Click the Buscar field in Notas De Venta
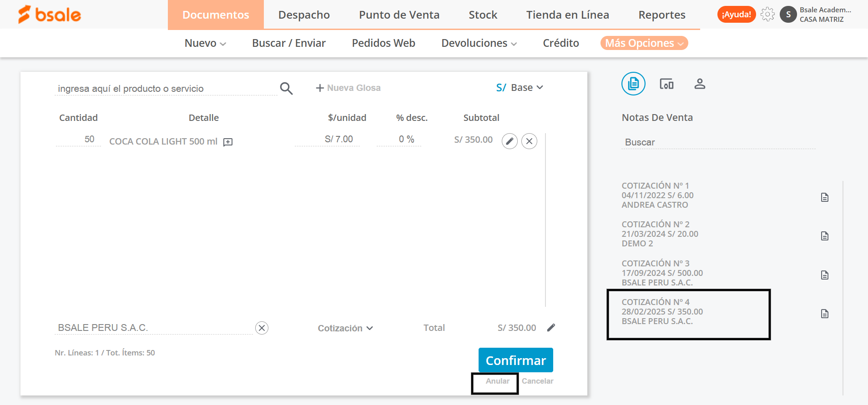 [x=718, y=142]
